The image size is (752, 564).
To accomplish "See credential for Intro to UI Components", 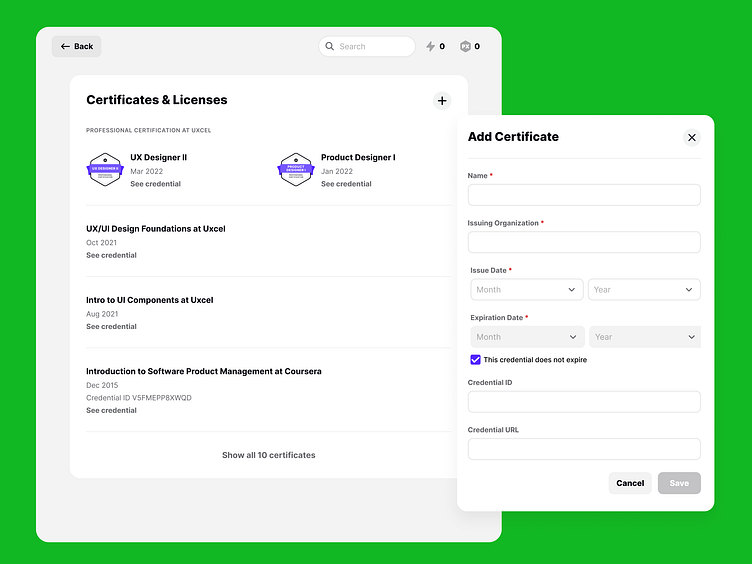I will point(111,326).
